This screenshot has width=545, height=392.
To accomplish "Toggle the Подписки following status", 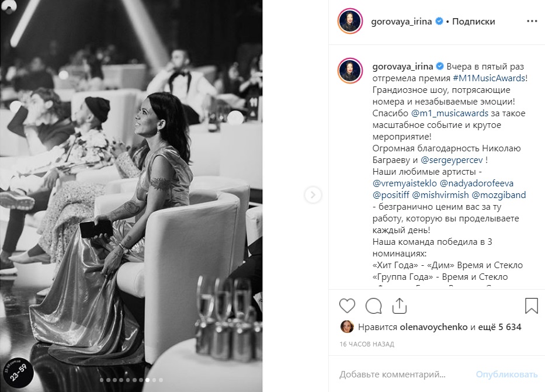I will [473, 21].
